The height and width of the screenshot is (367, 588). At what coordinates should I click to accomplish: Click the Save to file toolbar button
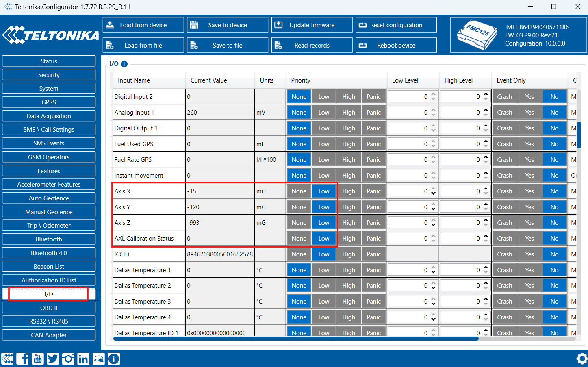tap(228, 45)
